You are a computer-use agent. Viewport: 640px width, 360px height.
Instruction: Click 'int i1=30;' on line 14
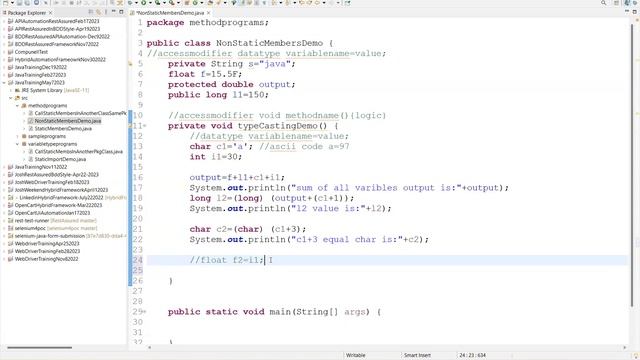[216, 157]
